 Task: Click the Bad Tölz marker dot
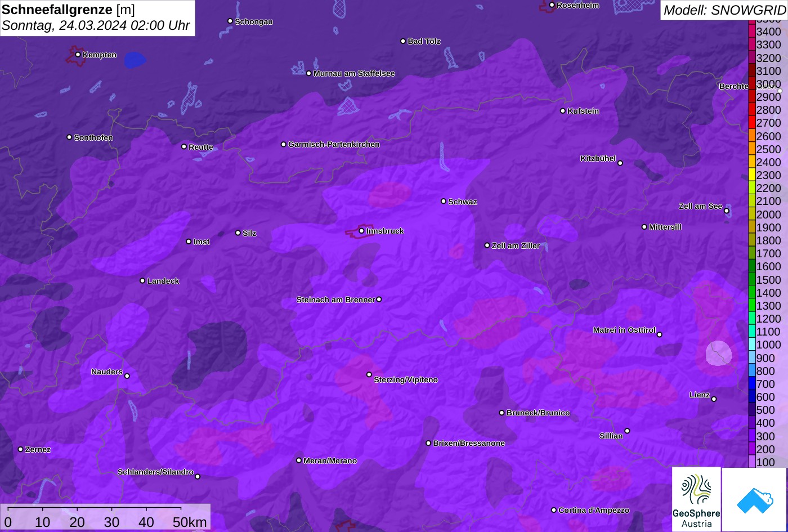(x=403, y=41)
